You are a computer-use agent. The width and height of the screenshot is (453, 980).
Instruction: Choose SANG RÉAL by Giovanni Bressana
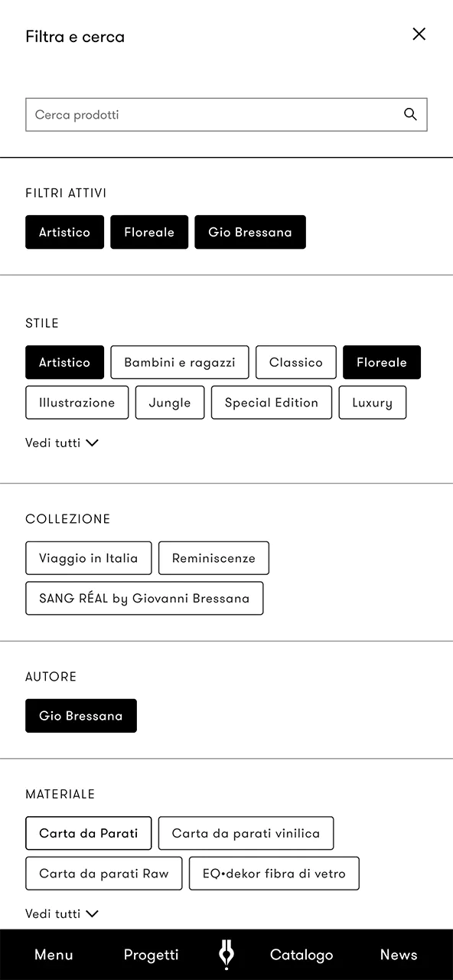pos(145,598)
